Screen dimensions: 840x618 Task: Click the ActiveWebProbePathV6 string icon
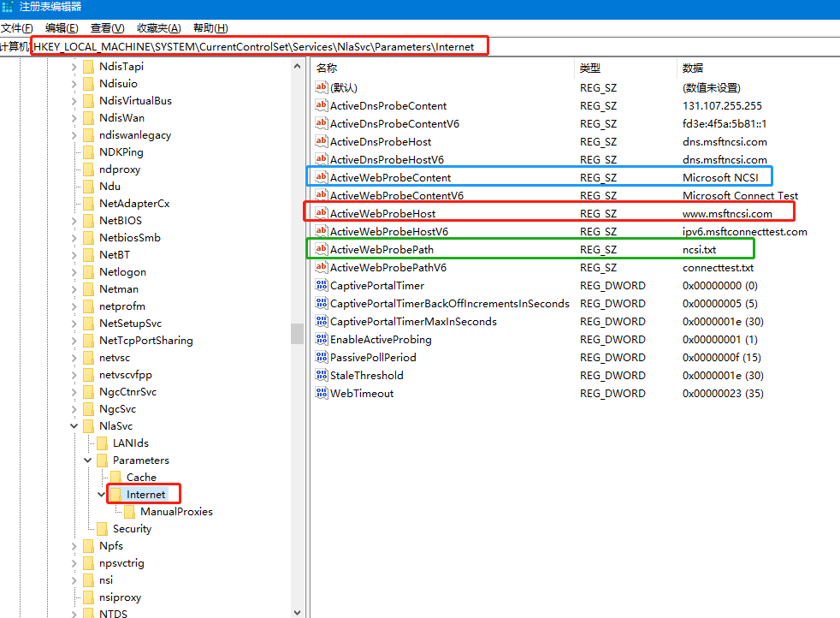(x=321, y=267)
